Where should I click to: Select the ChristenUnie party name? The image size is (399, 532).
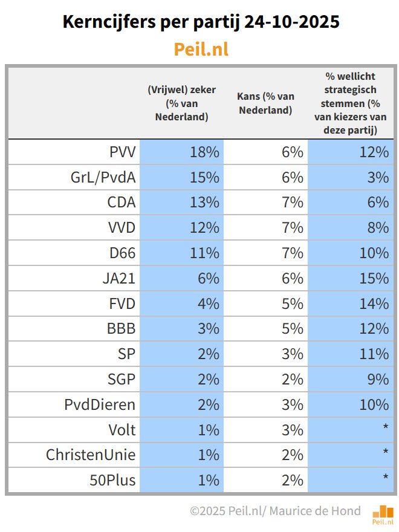pos(91,455)
